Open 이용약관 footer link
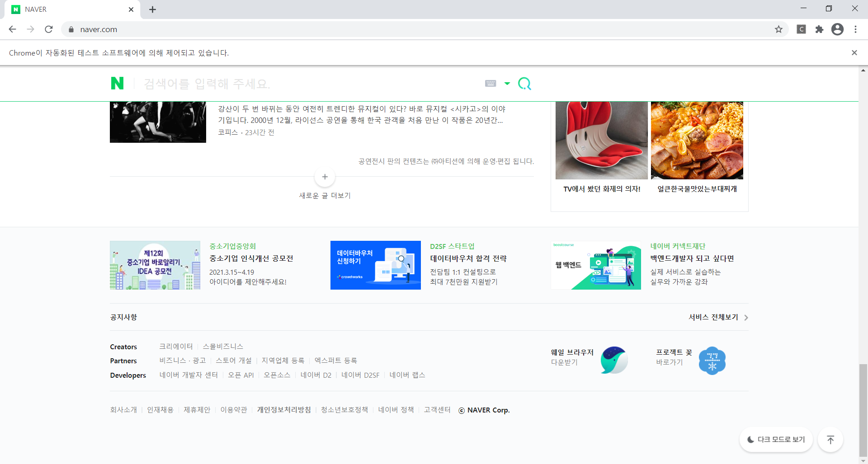Viewport: 868px width, 464px height. point(234,410)
